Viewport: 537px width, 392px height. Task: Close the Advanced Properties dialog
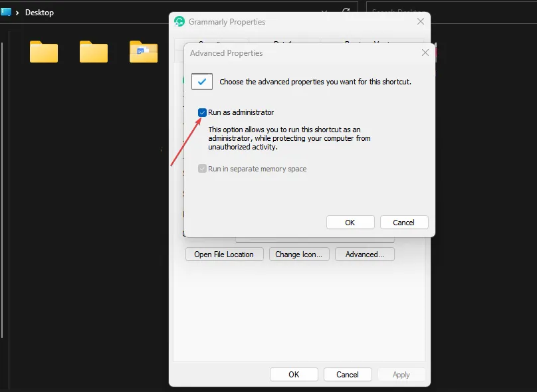[x=425, y=52]
